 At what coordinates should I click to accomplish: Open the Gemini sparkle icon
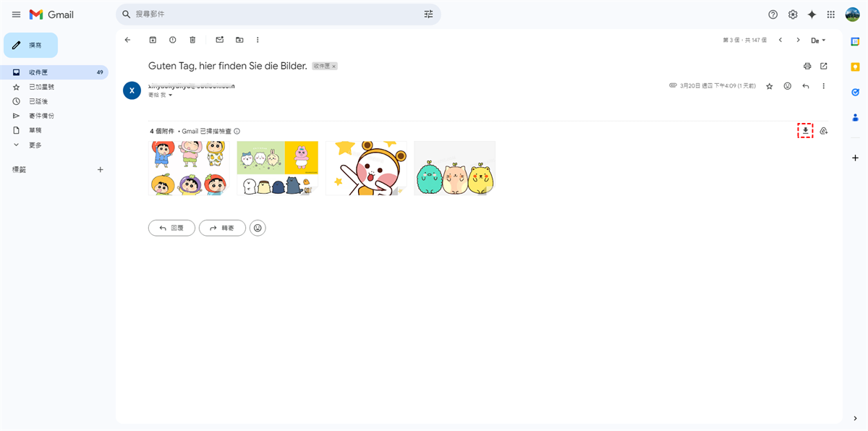tap(812, 14)
